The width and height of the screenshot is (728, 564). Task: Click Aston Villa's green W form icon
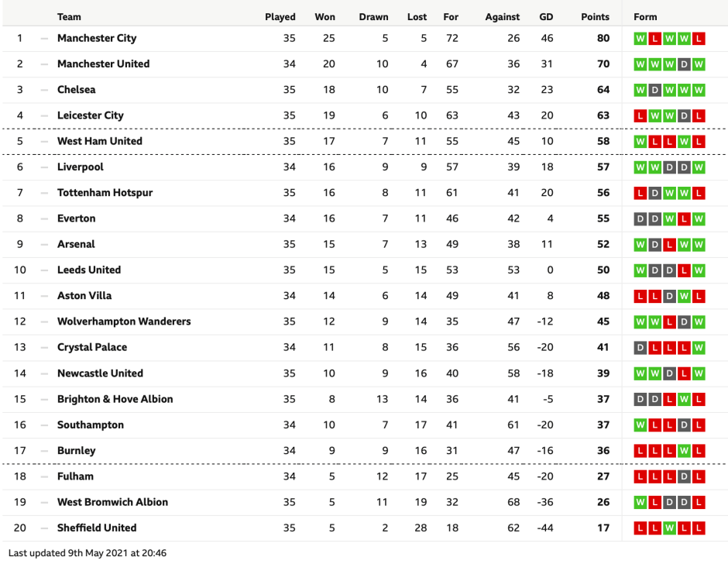click(684, 296)
